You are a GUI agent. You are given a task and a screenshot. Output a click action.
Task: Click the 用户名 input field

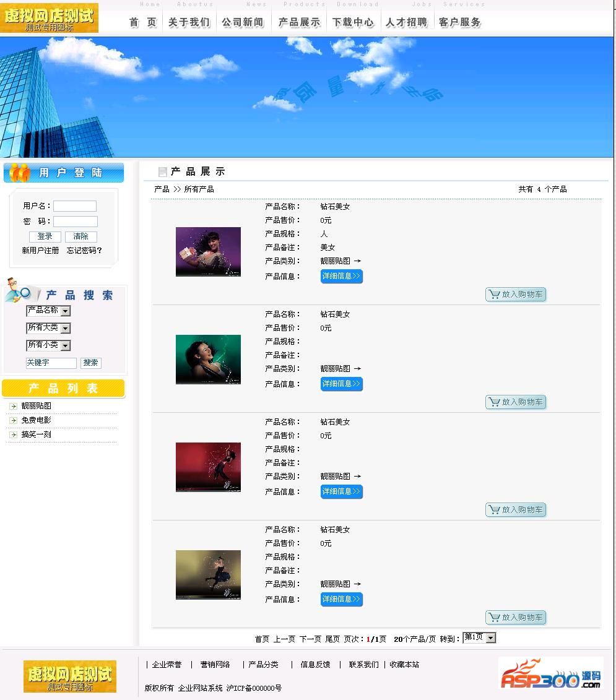click(x=75, y=206)
